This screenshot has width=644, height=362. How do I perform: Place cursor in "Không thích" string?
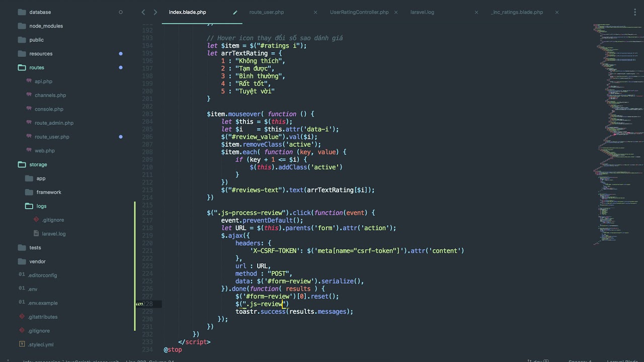pyautogui.click(x=258, y=61)
